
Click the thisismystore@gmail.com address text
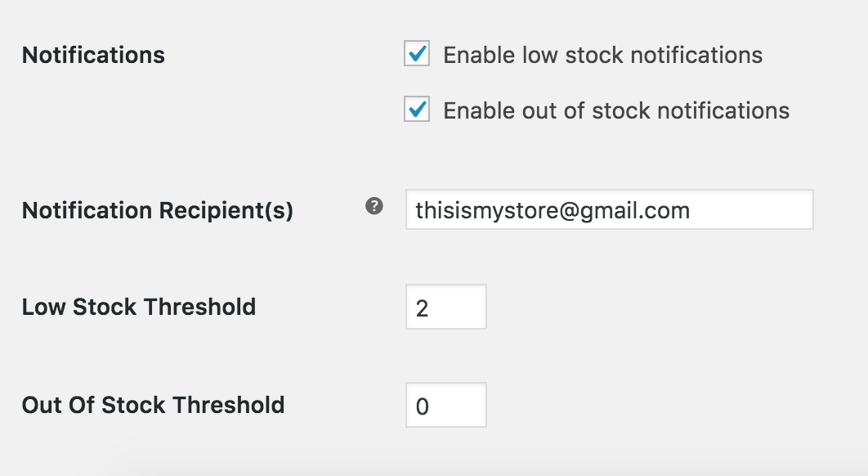[x=553, y=210]
